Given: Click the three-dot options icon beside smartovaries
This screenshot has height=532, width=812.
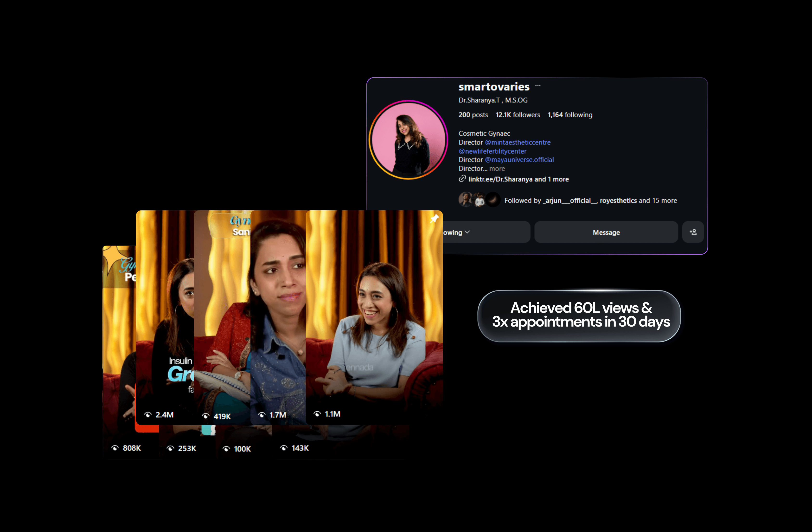Looking at the screenshot, I should click(538, 86).
